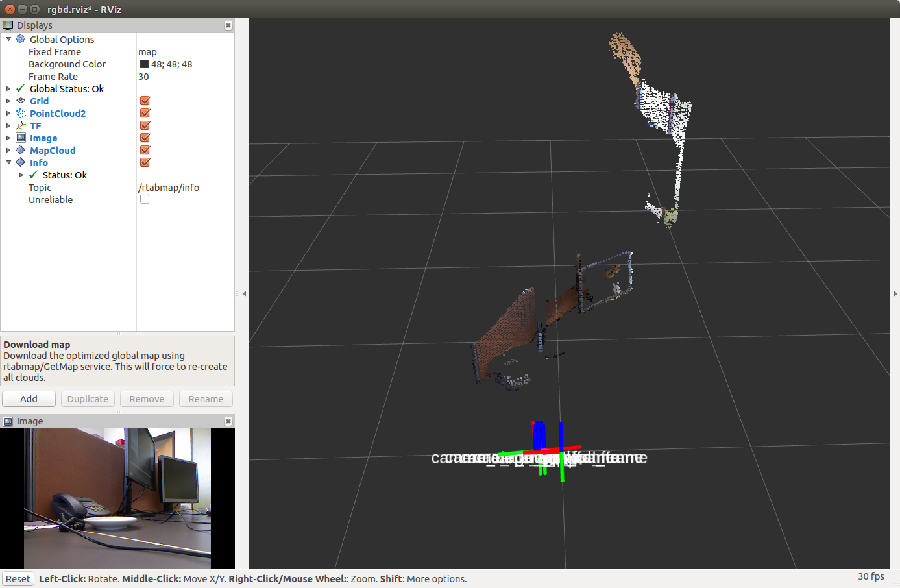Select the Fixed Frame property row label

click(x=55, y=52)
